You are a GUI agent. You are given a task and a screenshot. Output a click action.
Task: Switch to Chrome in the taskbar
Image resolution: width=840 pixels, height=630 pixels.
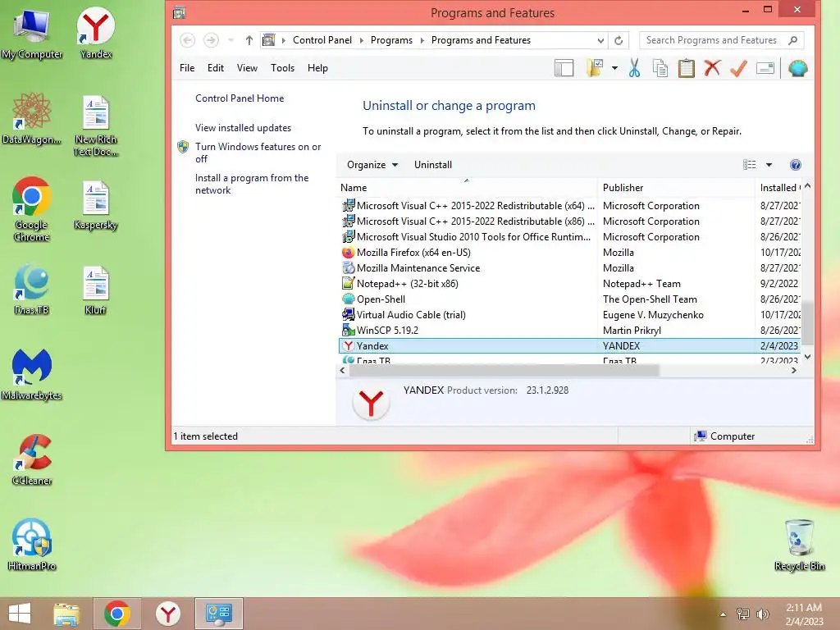click(117, 614)
